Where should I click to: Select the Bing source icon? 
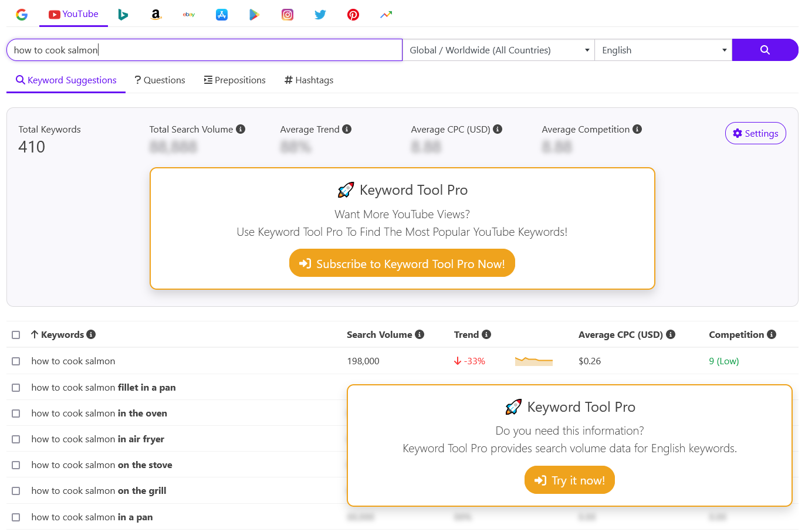click(x=123, y=15)
